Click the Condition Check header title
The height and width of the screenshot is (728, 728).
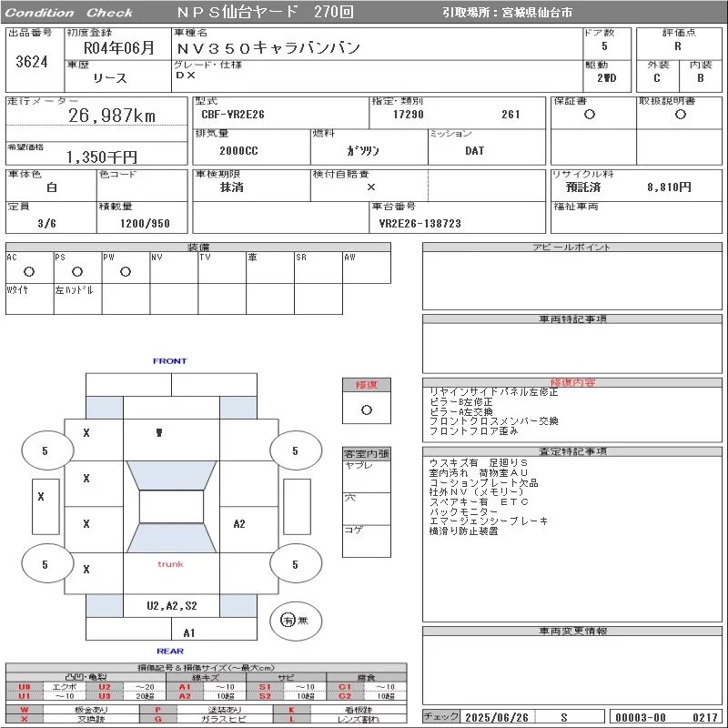69,13
